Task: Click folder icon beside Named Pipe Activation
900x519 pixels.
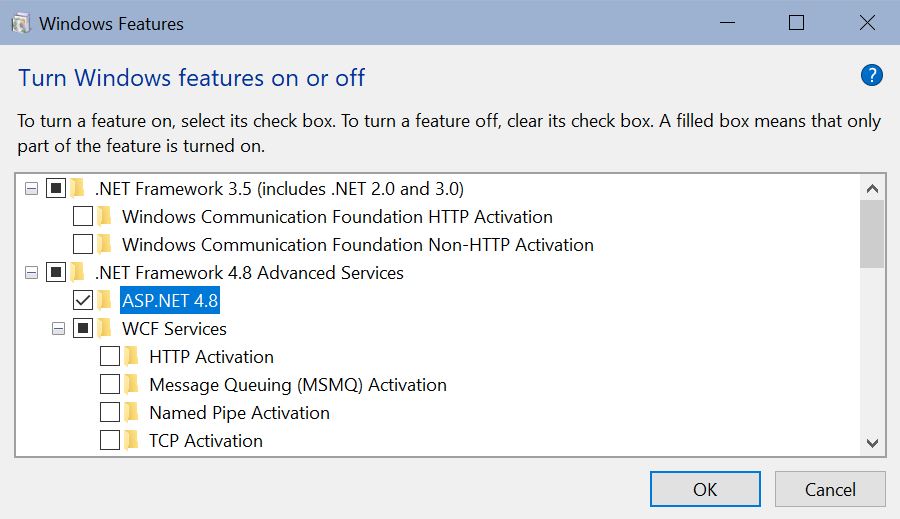Action: (x=132, y=412)
